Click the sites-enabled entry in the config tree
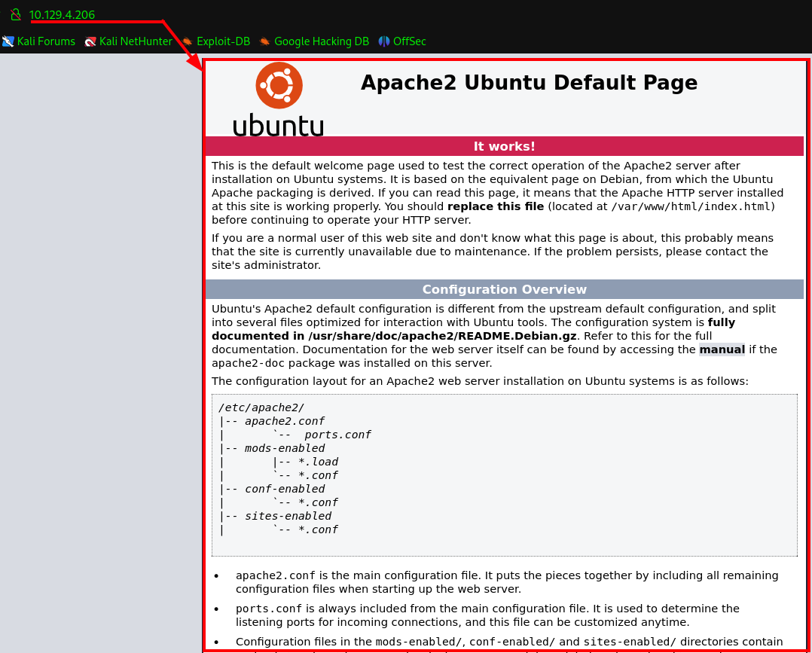 point(288,516)
